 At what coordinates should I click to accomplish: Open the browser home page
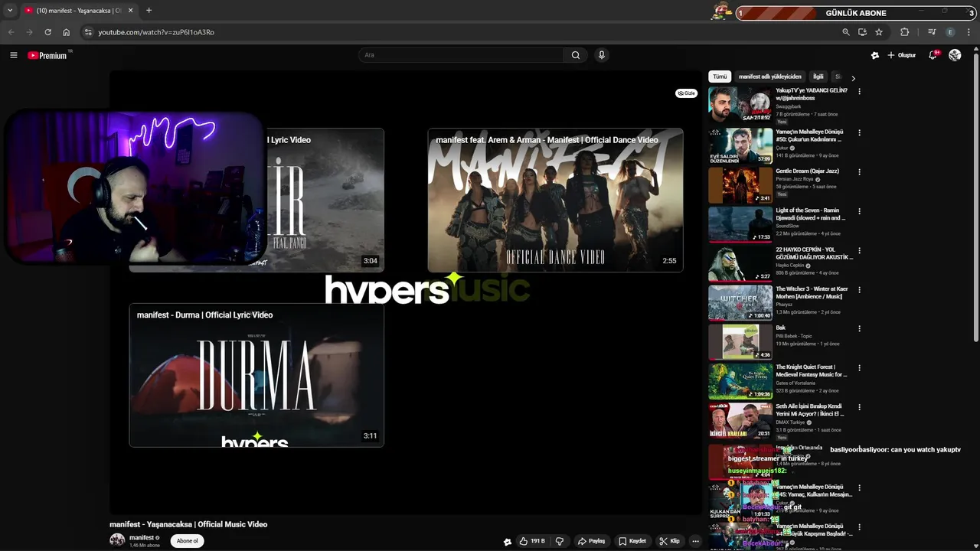[66, 32]
